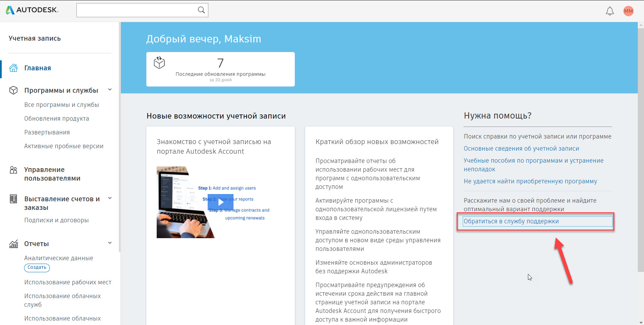The width and height of the screenshot is (644, 325).
Task: Collapse the Отчеты section chevron
Action: tap(110, 243)
